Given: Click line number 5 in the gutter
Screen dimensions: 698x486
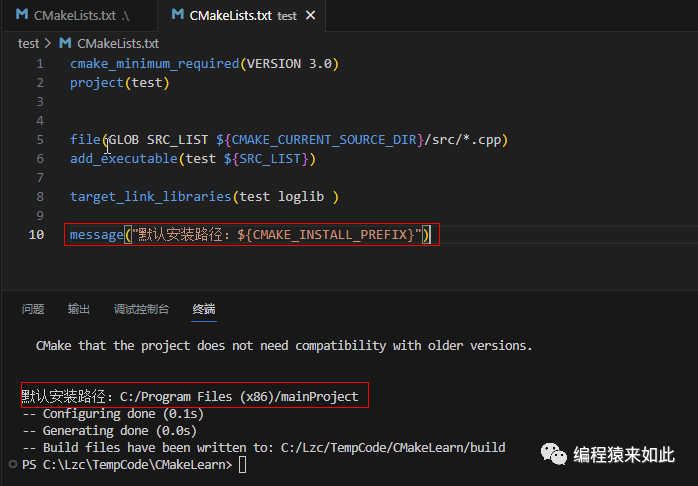Looking at the screenshot, I should (x=40, y=140).
